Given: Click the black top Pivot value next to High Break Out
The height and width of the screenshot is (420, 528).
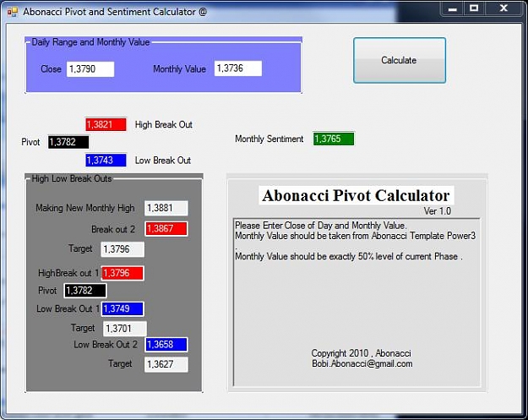Looking at the screenshot, I should tap(68, 142).
